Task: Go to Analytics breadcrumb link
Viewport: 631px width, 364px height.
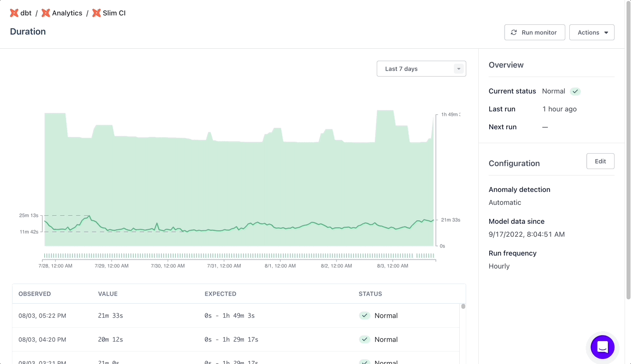Action: (67, 13)
